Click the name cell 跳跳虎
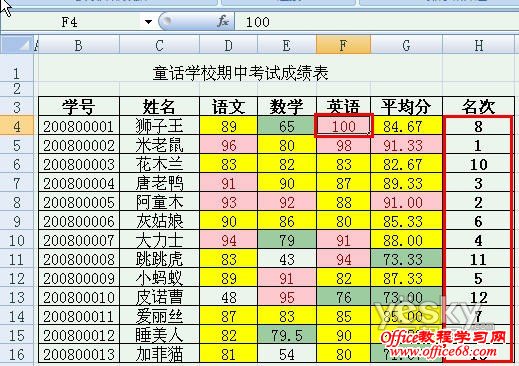This screenshot has width=519, height=366. pyautogui.click(x=159, y=258)
